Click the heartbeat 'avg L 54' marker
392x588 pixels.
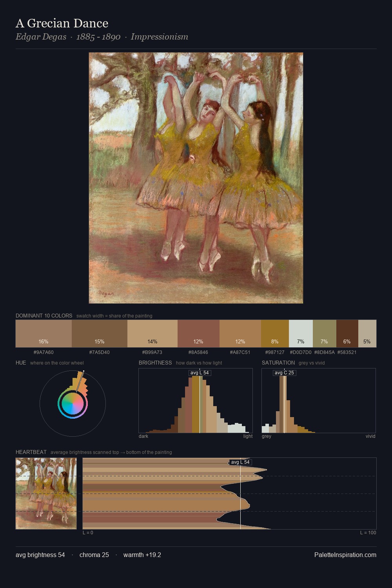point(240,462)
